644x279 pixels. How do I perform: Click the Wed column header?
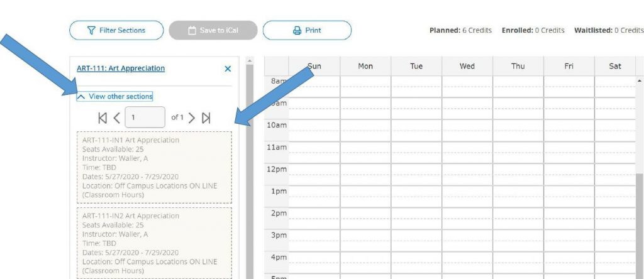[x=467, y=66]
